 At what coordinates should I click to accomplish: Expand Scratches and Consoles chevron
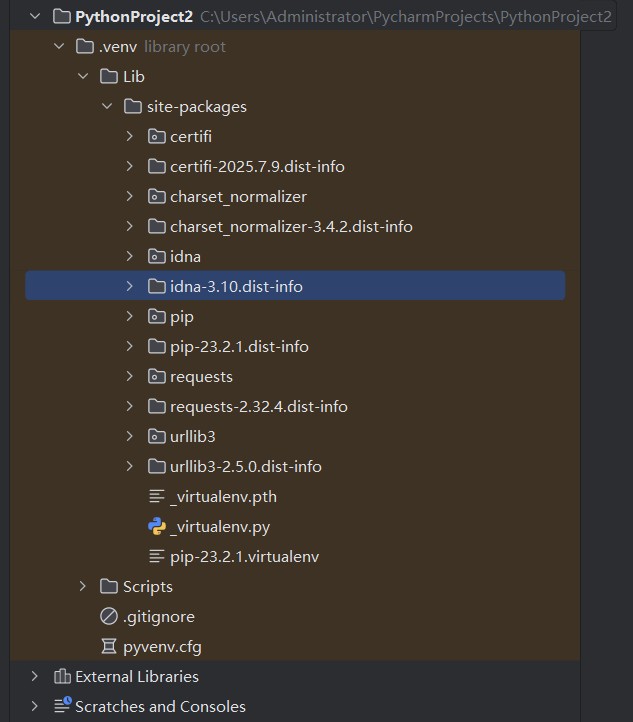coord(35,706)
